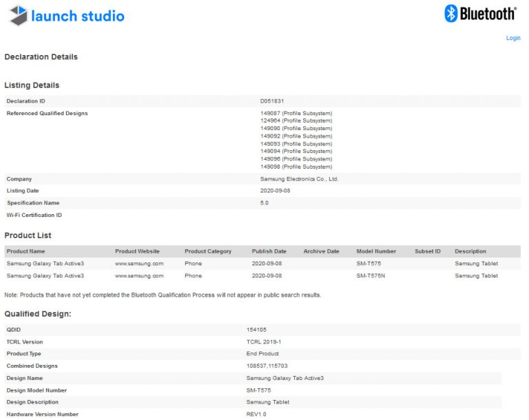Screen dimensions: 529x420
Task: Open www.samsung.com in SM-T575 row
Action: (x=139, y=263)
